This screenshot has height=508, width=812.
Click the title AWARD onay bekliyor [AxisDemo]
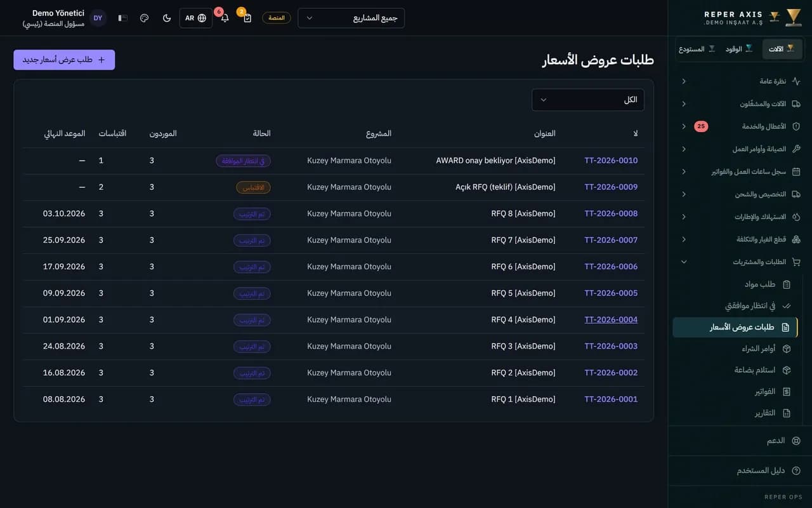496,161
